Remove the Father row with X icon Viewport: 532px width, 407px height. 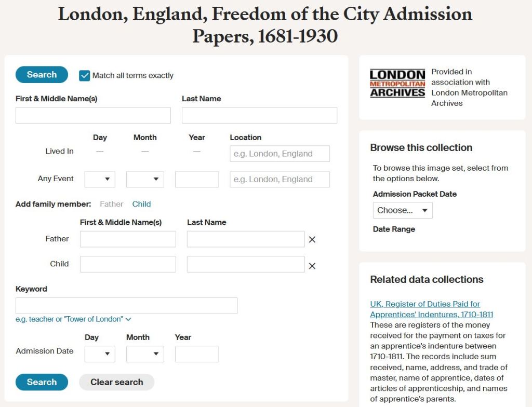click(312, 239)
